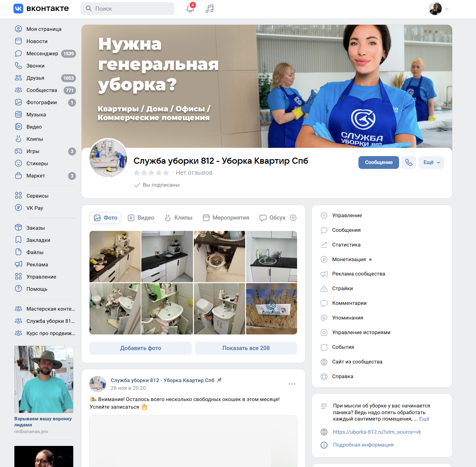476x467 pixels.
Task: Open the music note icon in header
Action: point(209,9)
